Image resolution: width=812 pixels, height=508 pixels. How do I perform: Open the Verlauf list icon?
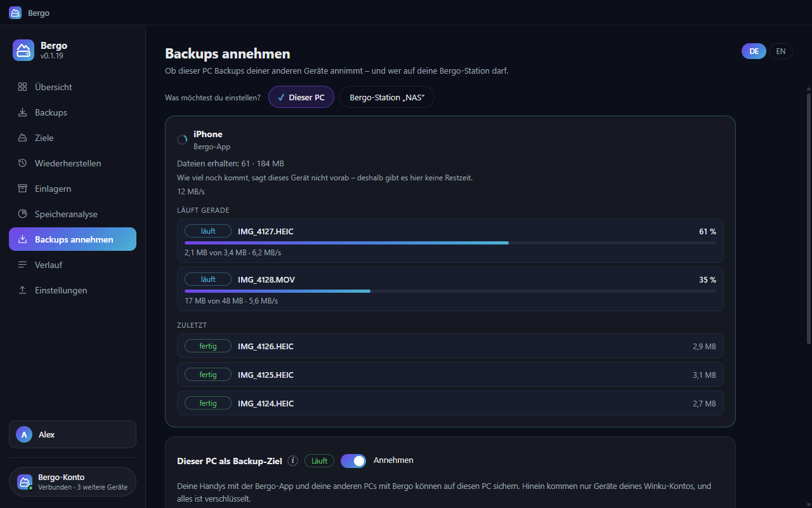click(23, 265)
